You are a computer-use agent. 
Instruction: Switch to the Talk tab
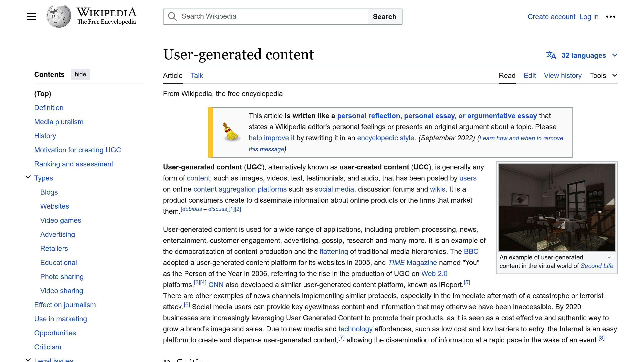196,75
